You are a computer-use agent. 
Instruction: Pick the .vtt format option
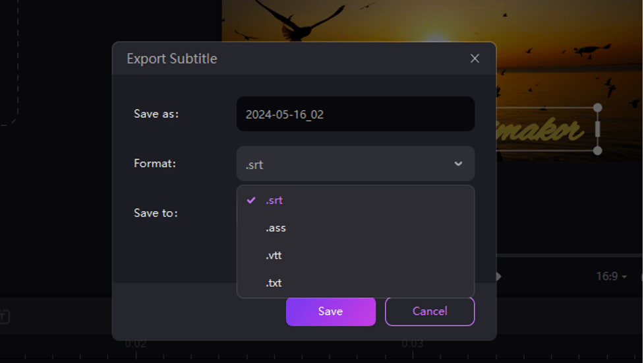(x=274, y=255)
